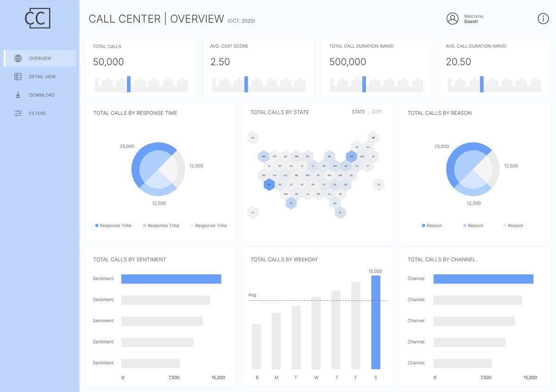Image resolution: width=556 pixels, height=392 pixels.
Task: Click the 20.50 average duration value
Action: 459,62
